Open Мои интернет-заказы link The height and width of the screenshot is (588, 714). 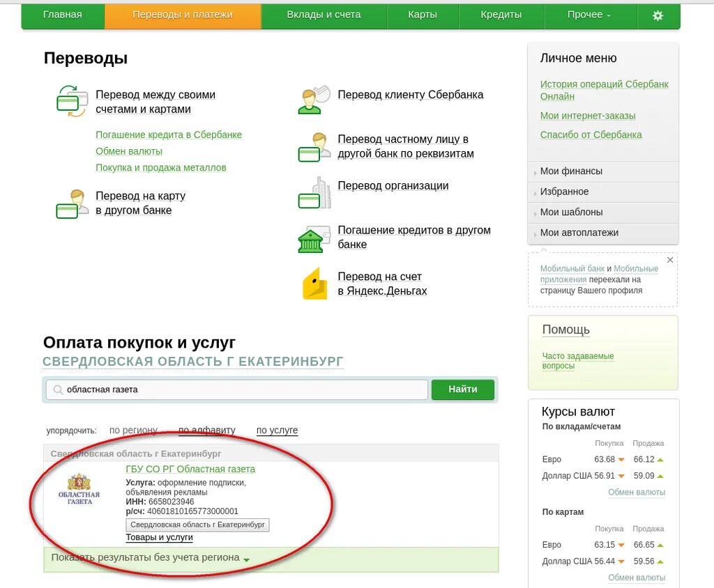coord(587,116)
